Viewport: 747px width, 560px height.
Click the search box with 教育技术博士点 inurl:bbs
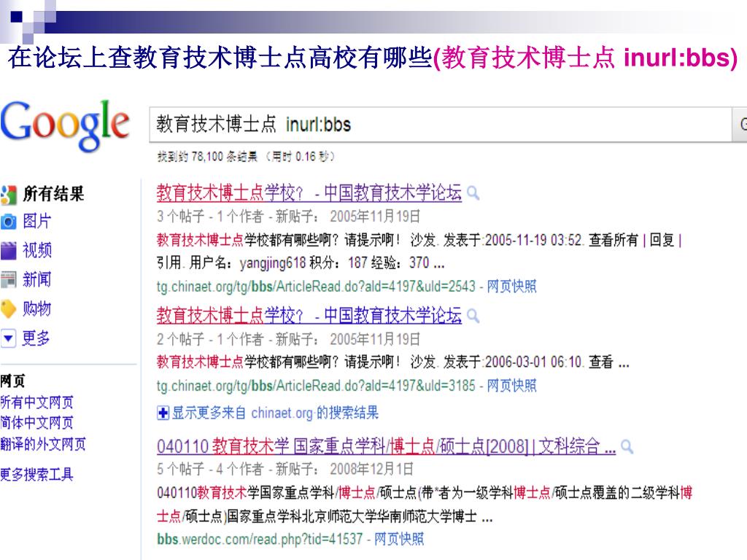(441, 125)
